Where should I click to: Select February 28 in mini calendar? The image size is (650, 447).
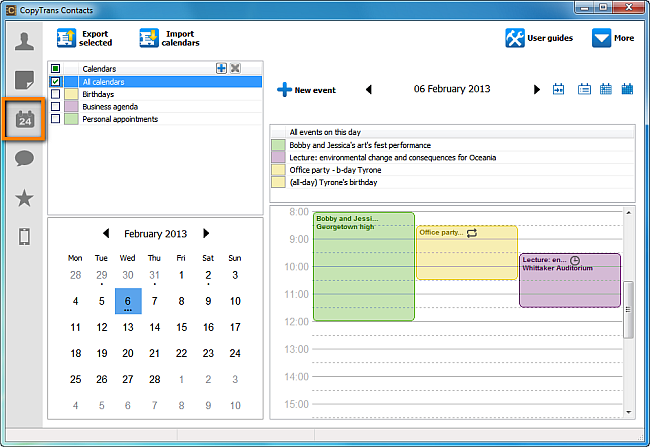(155, 379)
